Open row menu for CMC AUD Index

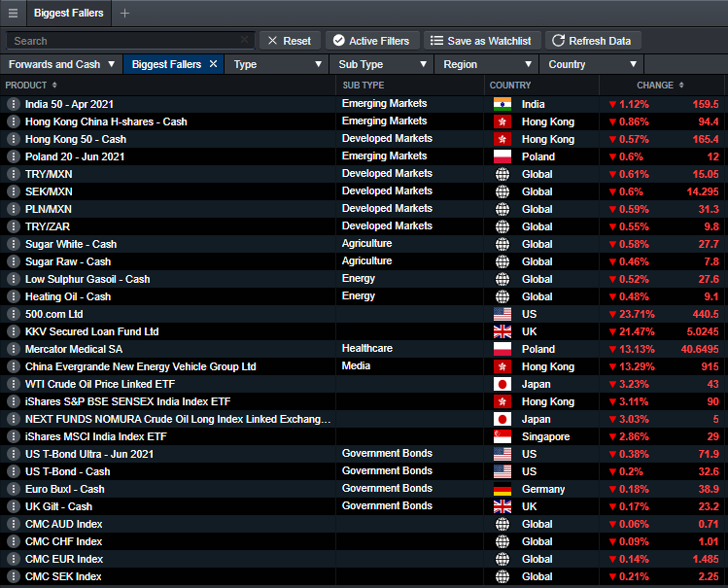(x=14, y=524)
